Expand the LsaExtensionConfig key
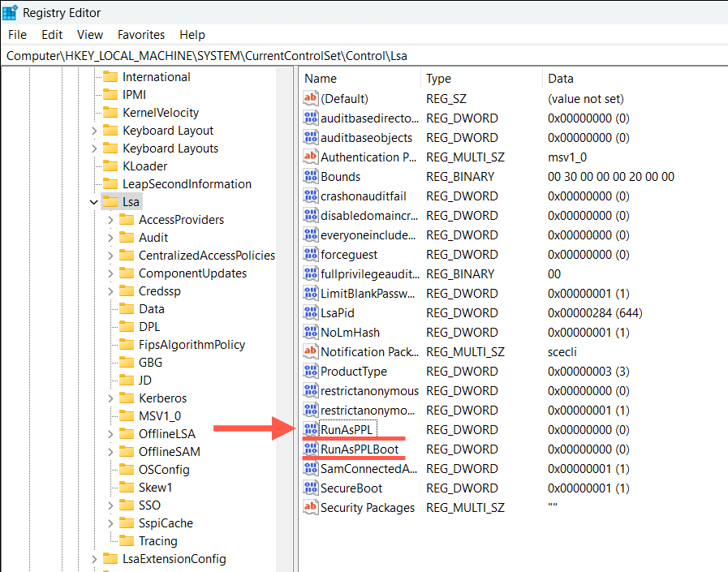This screenshot has width=728, height=572. click(x=94, y=559)
